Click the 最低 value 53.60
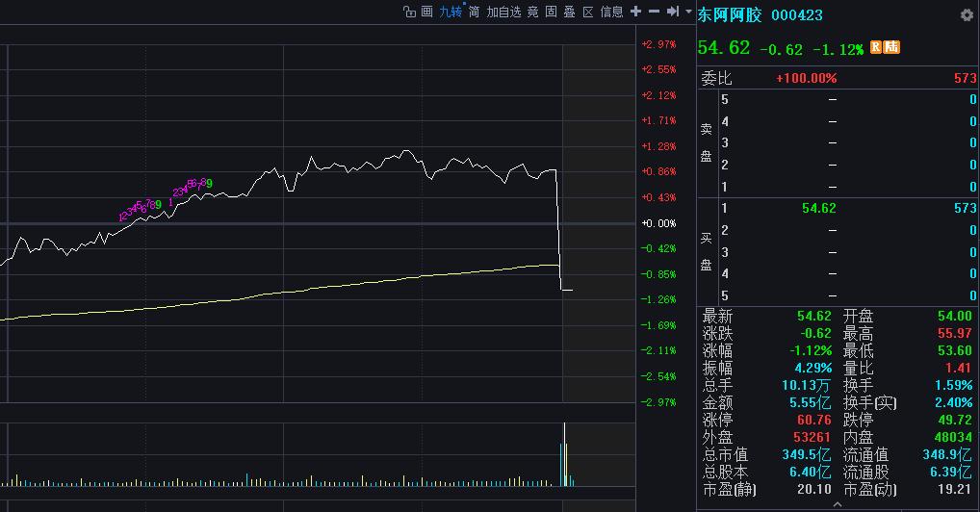980x512 pixels. (954, 350)
